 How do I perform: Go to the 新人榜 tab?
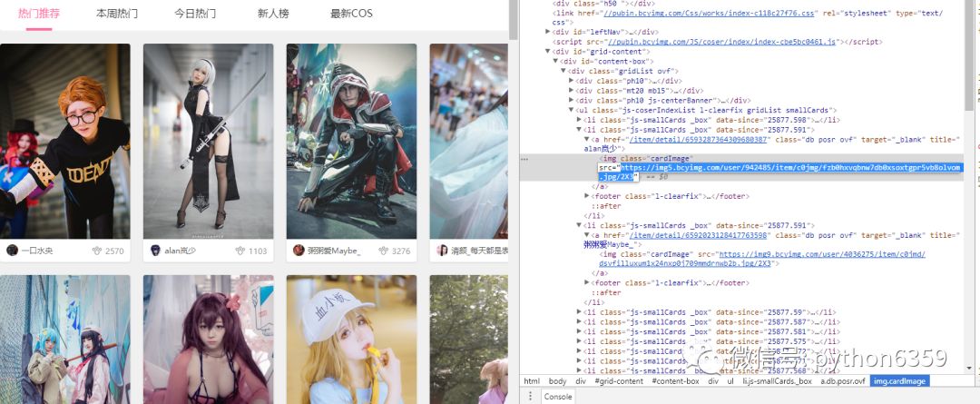tap(273, 13)
